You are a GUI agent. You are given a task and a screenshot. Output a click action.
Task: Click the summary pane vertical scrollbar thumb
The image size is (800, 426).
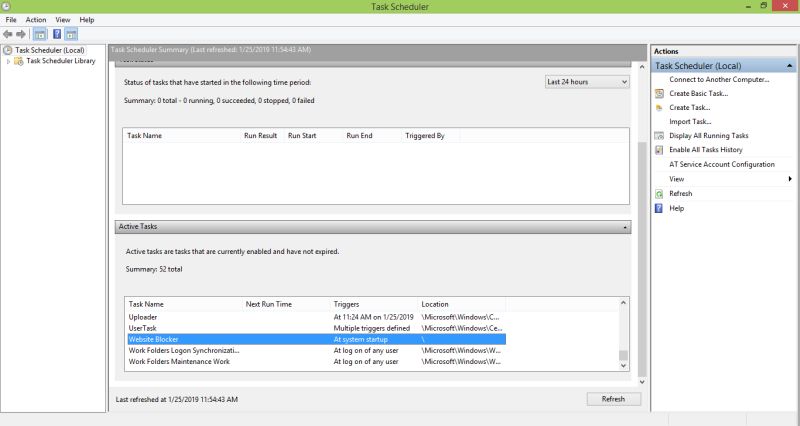click(642, 259)
